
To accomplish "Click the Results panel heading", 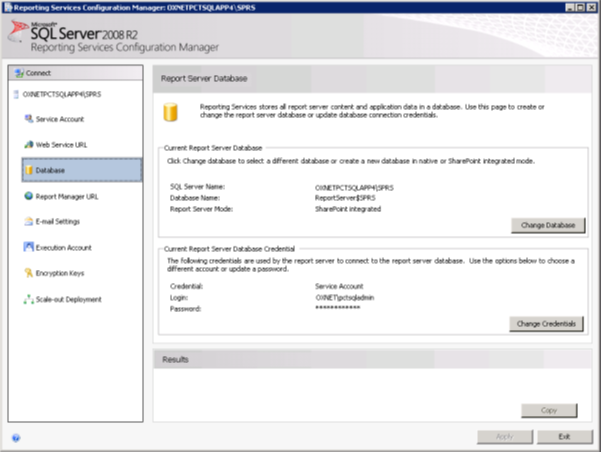I will [x=175, y=360].
